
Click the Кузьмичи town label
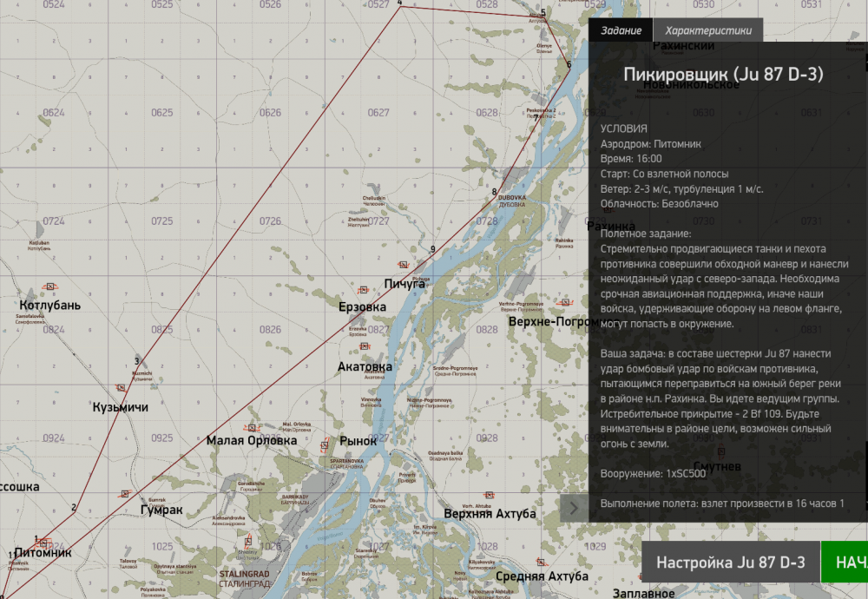click(120, 407)
